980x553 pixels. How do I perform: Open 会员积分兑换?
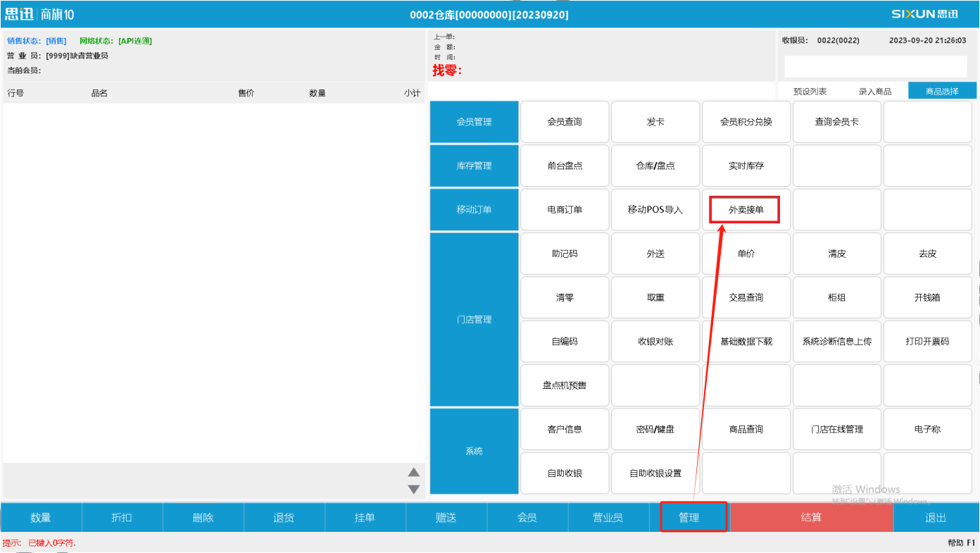point(746,122)
